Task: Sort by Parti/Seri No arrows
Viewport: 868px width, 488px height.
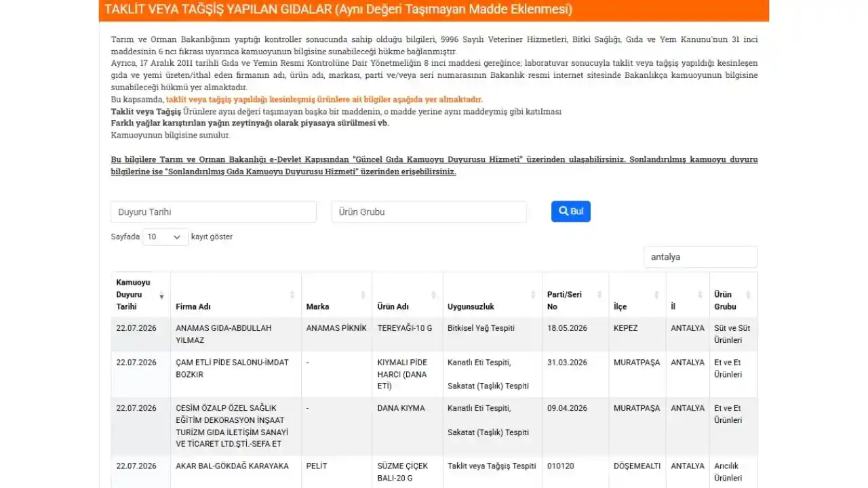Action: [x=599, y=295]
